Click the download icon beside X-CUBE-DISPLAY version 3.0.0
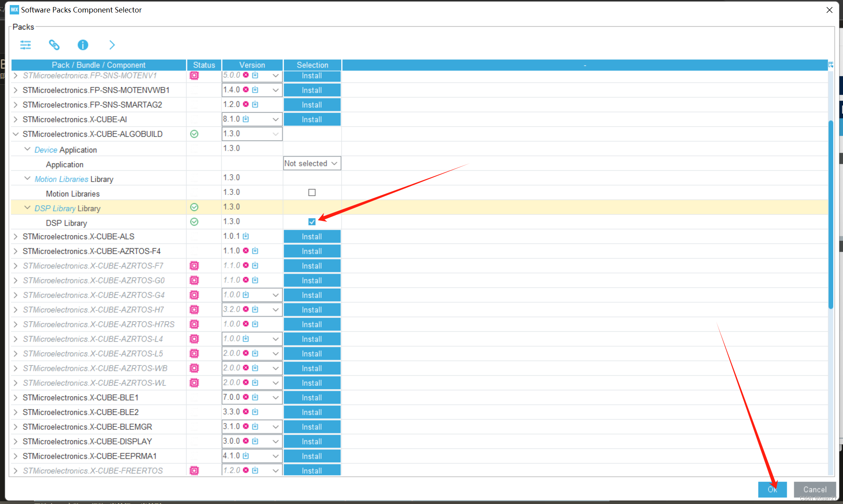The image size is (843, 504). pyautogui.click(x=255, y=441)
